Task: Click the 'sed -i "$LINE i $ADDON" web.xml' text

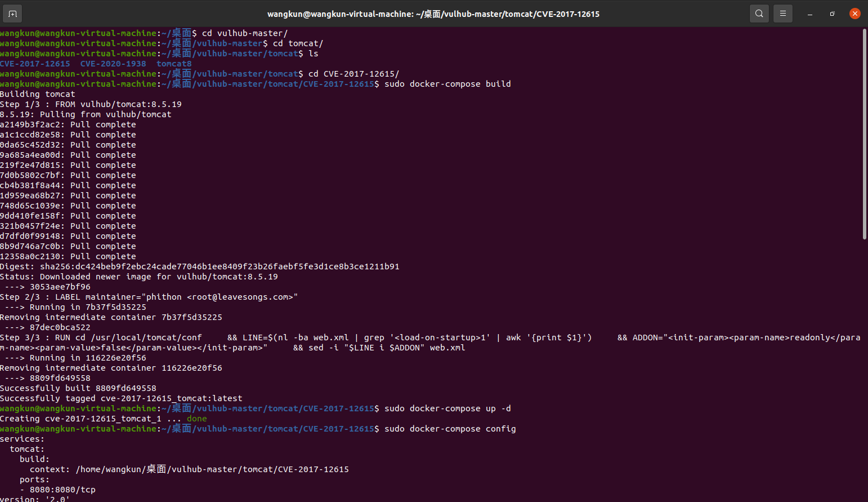Action: [387, 348]
